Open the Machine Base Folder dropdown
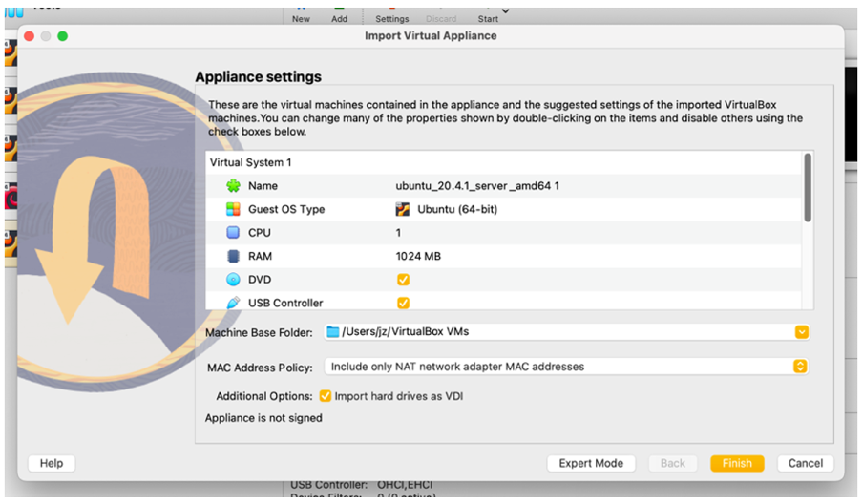The width and height of the screenshot is (863, 504). [x=801, y=332]
